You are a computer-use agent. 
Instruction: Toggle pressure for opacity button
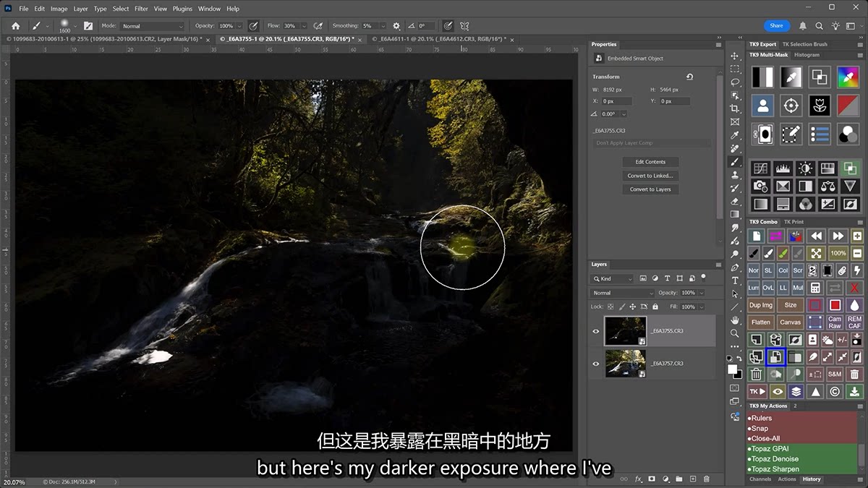254,26
